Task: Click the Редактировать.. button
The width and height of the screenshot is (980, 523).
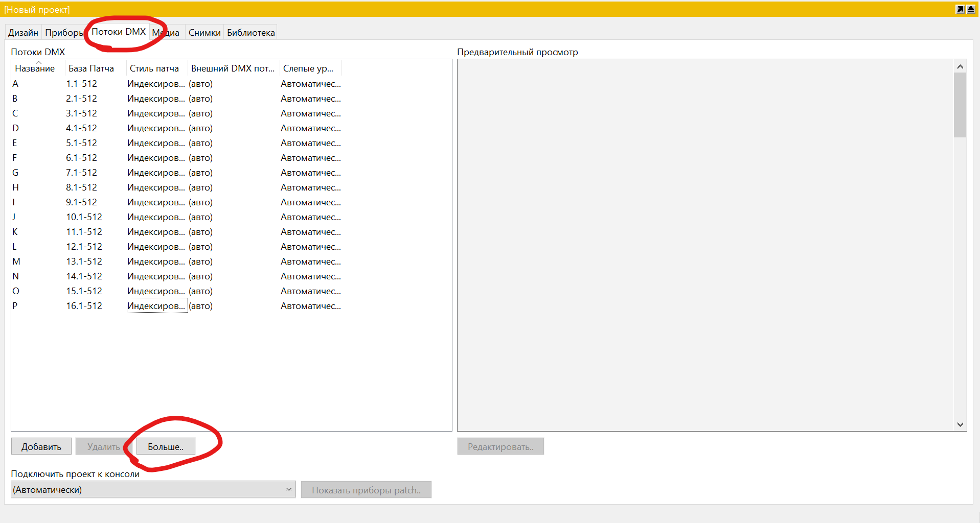Action: (500, 447)
